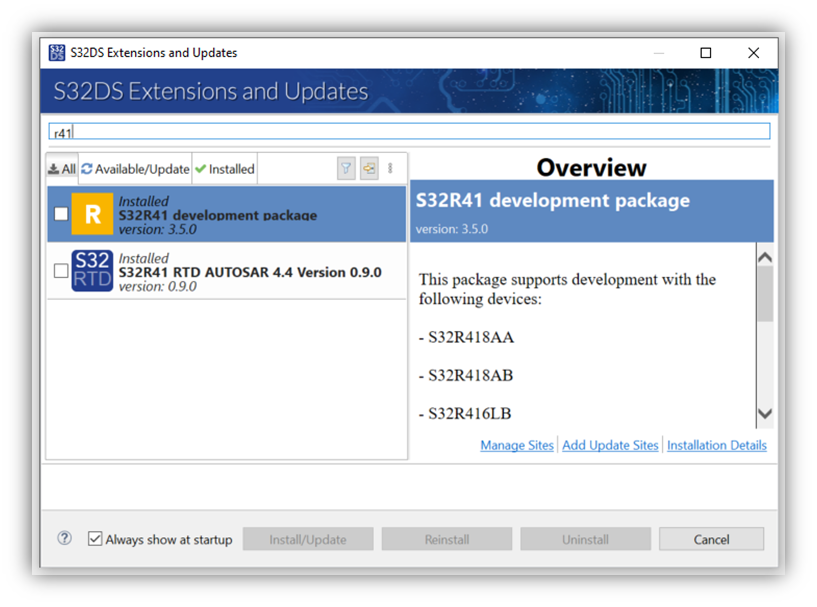Click 'version: 3.5.0' in the Overview header

pos(452,229)
